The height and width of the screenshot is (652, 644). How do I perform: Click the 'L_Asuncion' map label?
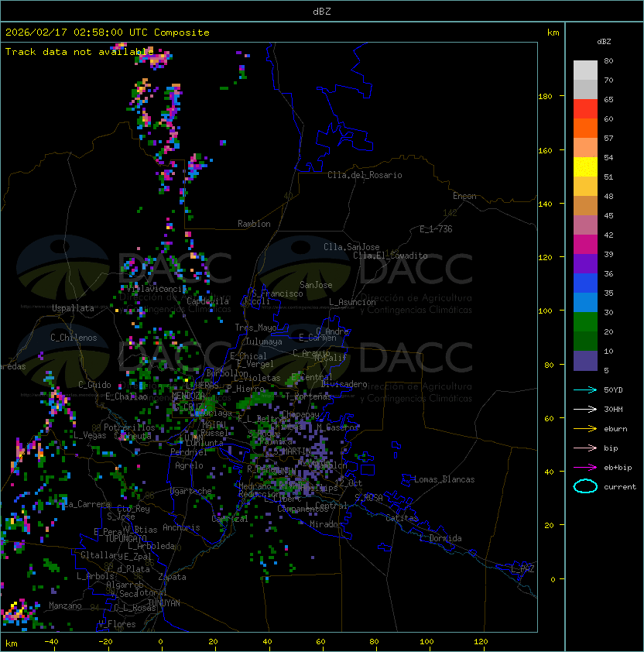[352, 302]
